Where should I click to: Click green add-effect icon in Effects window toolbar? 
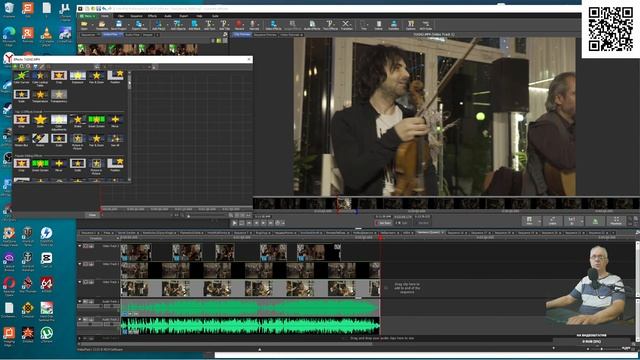click(x=16, y=67)
